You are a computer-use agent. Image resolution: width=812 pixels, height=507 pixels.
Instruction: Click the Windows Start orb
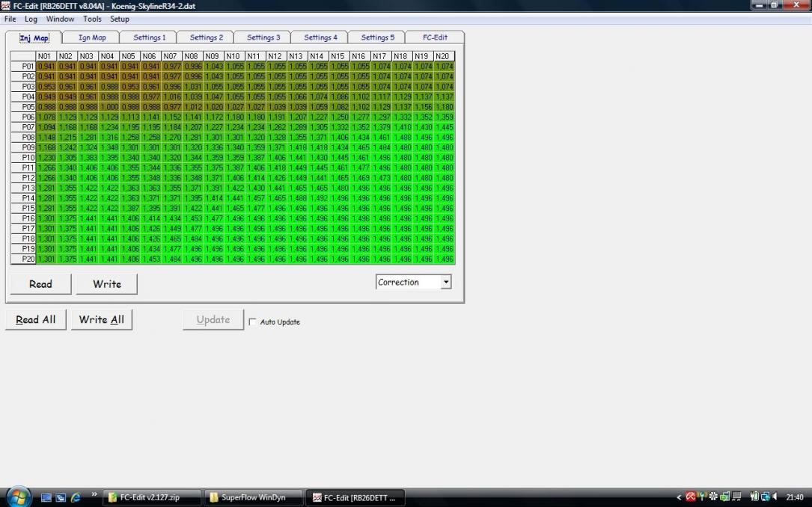[18, 497]
